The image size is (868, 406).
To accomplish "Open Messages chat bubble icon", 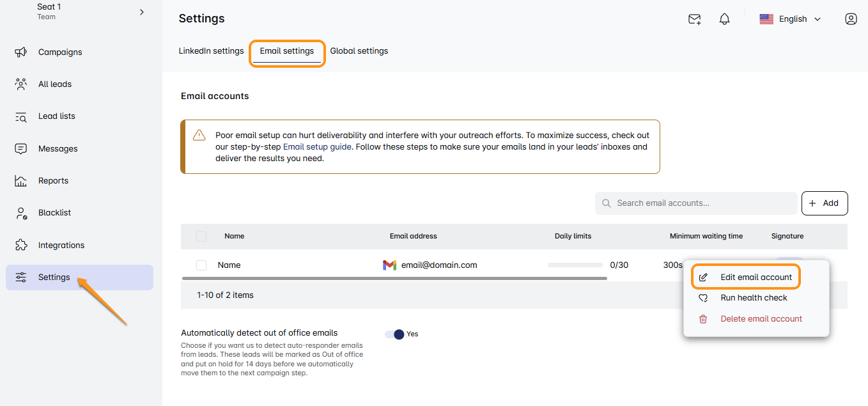I will (x=20, y=148).
